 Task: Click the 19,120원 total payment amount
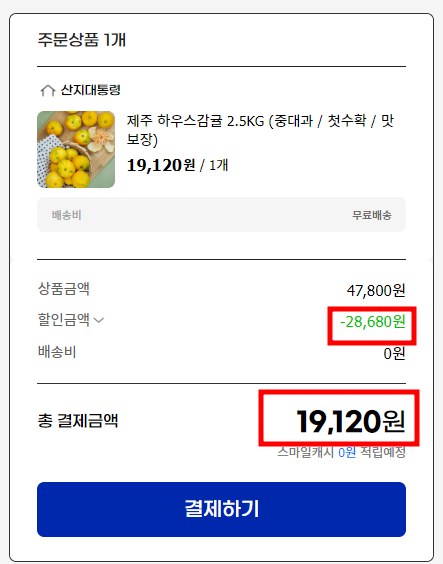tap(351, 421)
